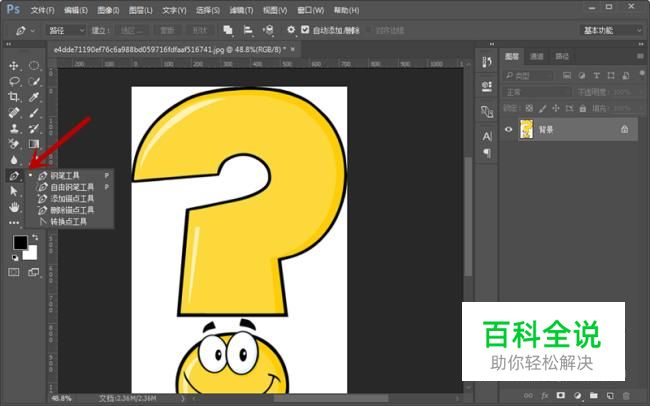Viewport: 650px width, 406px height.
Task: Choose 转换点工具 from the flyout menu
Action: click(x=68, y=222)
